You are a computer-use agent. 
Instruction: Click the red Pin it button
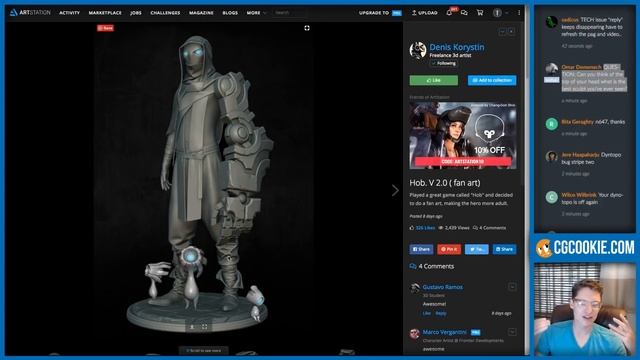coord(449,249)
